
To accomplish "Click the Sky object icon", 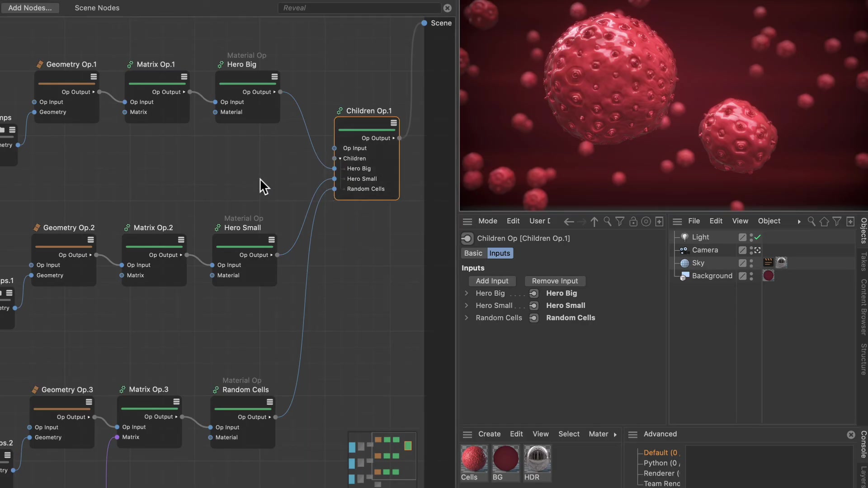I will click(x=684, y=263).
